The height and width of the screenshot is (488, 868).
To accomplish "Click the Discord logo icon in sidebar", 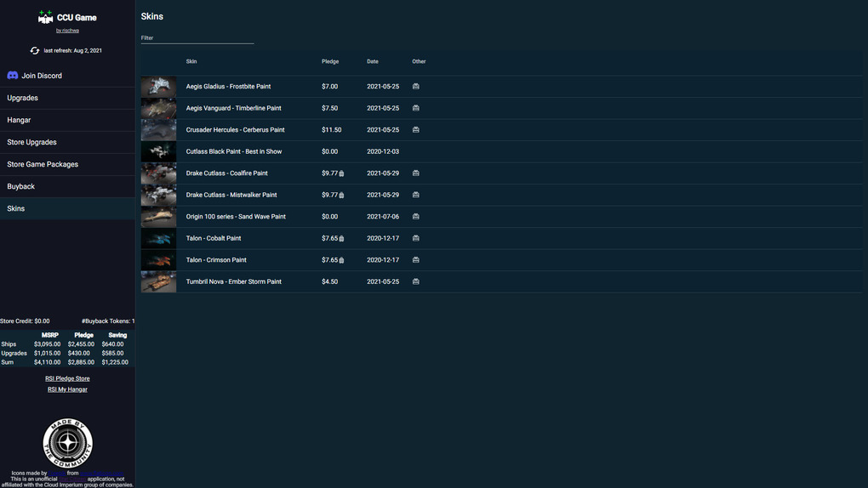I will pos(13,76).
